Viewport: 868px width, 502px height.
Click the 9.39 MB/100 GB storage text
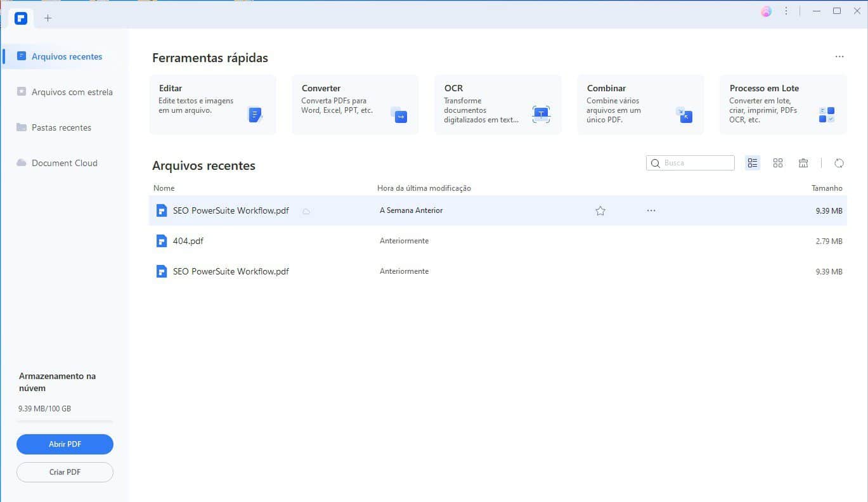(x=45, y=409)
